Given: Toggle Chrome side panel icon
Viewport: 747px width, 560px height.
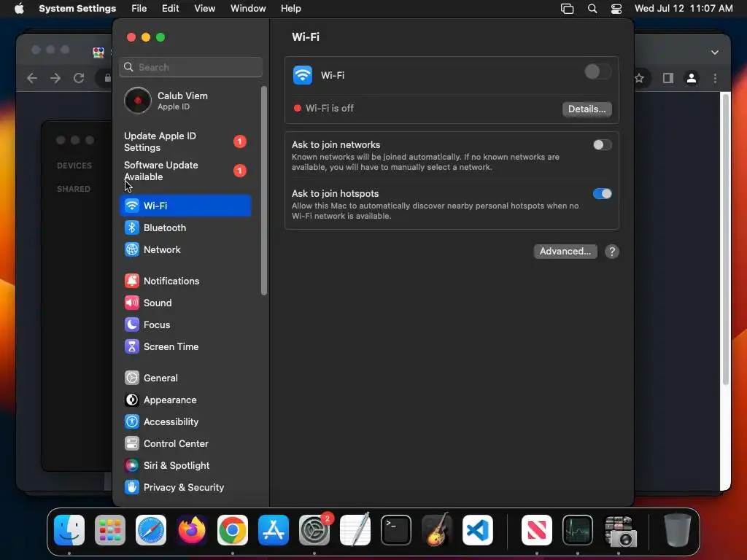Looking at the screenshot, I should (x=668, y=78).
